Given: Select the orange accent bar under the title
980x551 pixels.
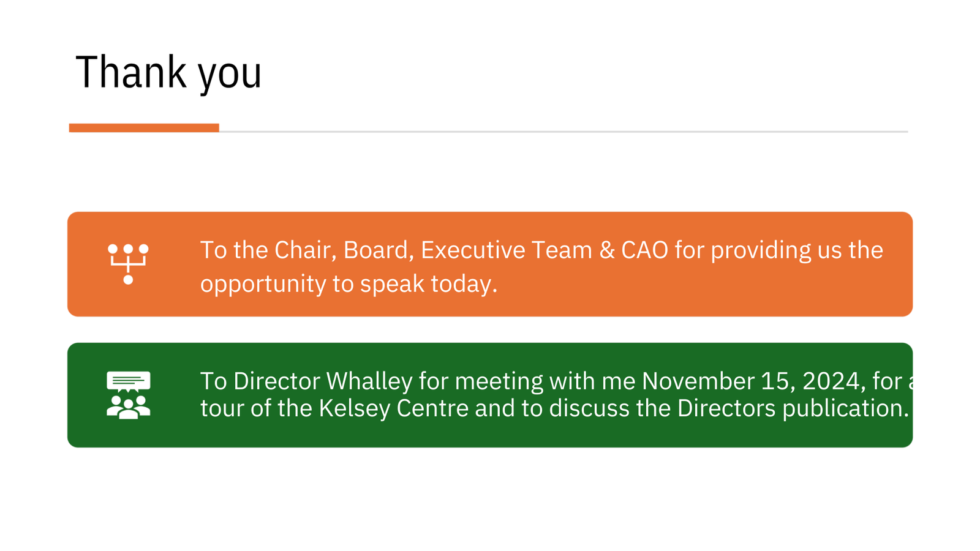Looking at the screenshot, I should (144, 128).
